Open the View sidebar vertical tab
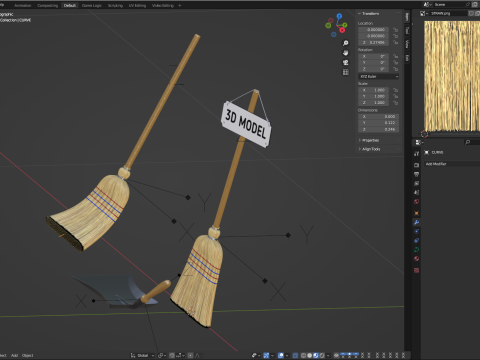This screenshot has width=480, height=360. 407,44
